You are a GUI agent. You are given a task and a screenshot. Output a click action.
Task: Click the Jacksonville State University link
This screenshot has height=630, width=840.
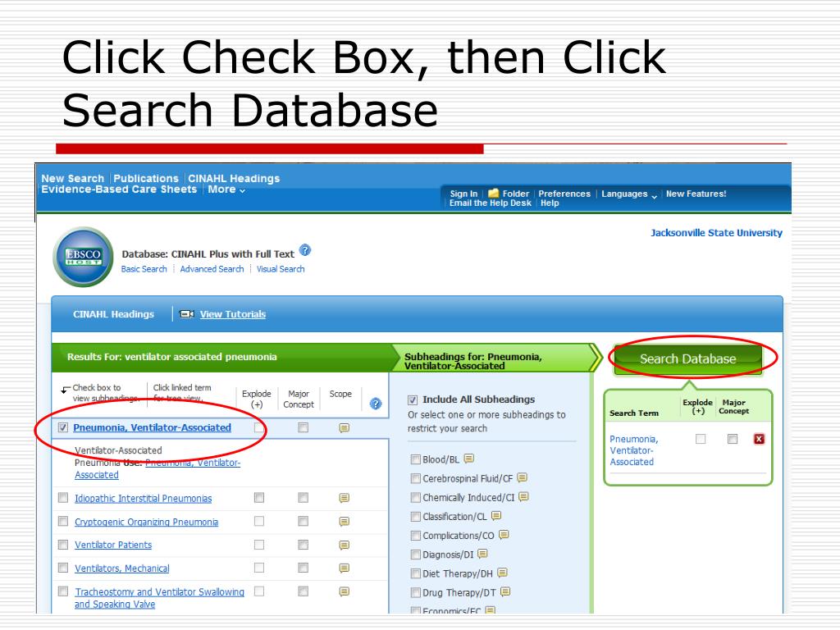[x=716, y=233]
